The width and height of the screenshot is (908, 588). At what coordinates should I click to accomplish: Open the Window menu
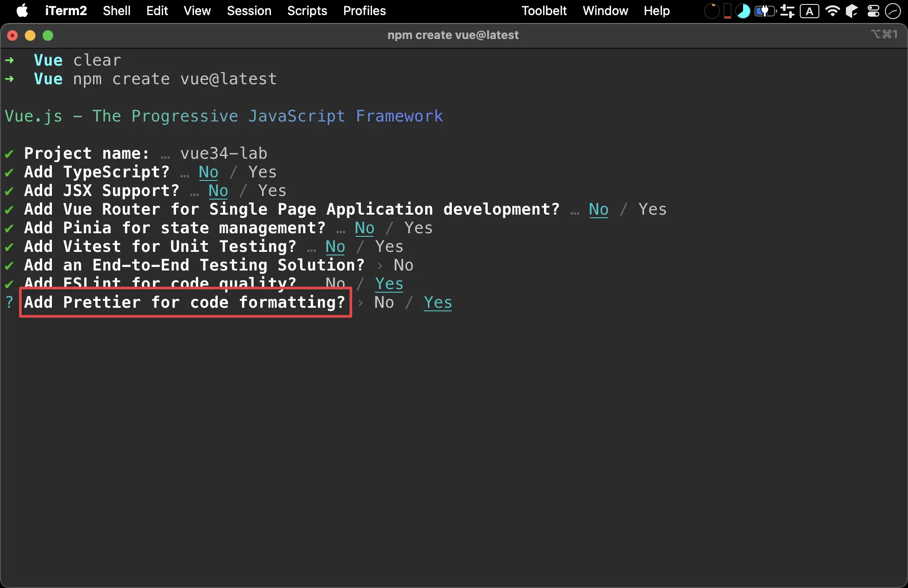[605, 11]
